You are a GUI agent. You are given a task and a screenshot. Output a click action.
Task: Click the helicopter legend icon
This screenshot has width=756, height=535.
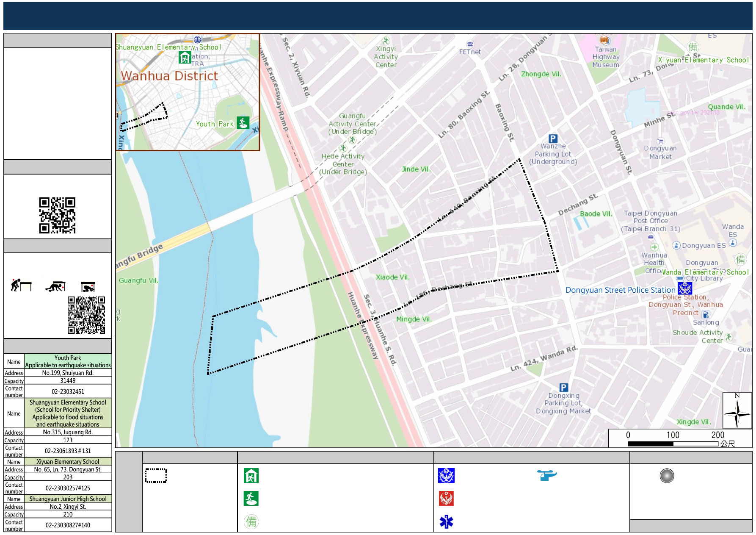coord(547,475)
